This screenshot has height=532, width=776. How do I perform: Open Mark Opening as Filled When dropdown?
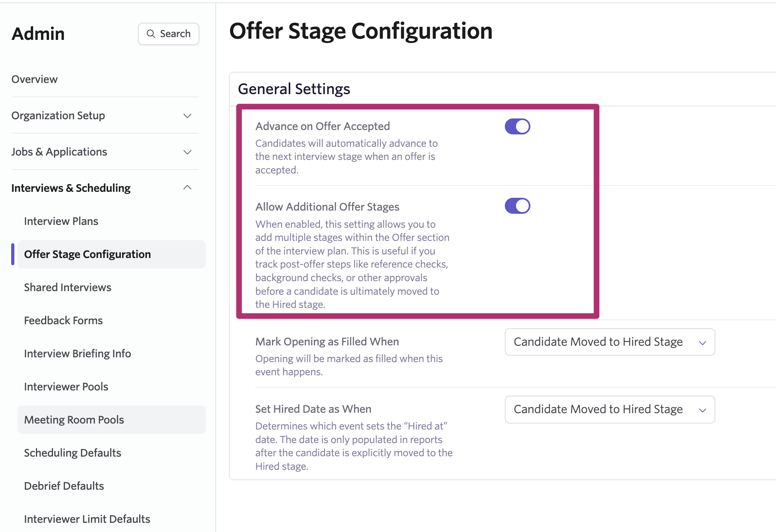tap(609, 342)
